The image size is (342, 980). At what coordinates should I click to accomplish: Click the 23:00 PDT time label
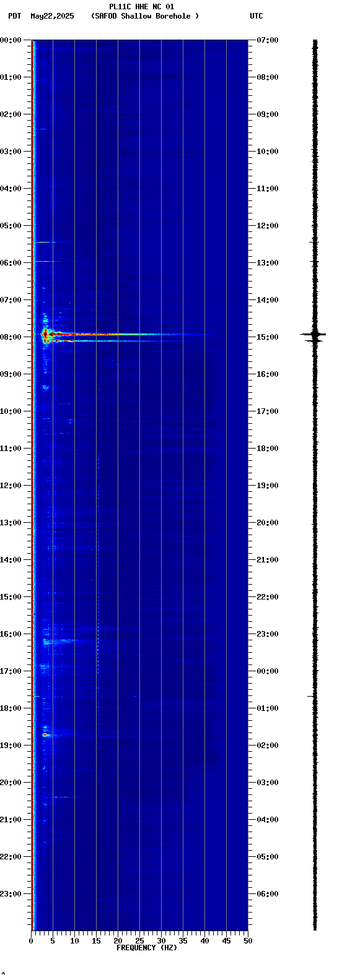click(x=11, y=894)
